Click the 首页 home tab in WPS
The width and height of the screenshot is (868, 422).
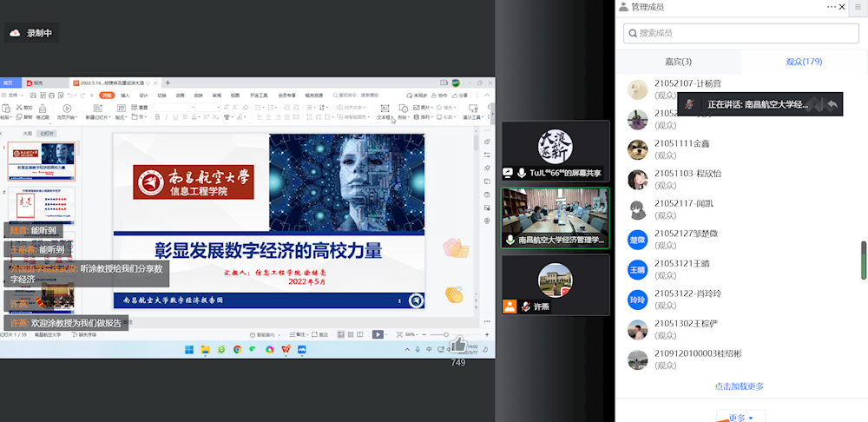pos(8,83)
